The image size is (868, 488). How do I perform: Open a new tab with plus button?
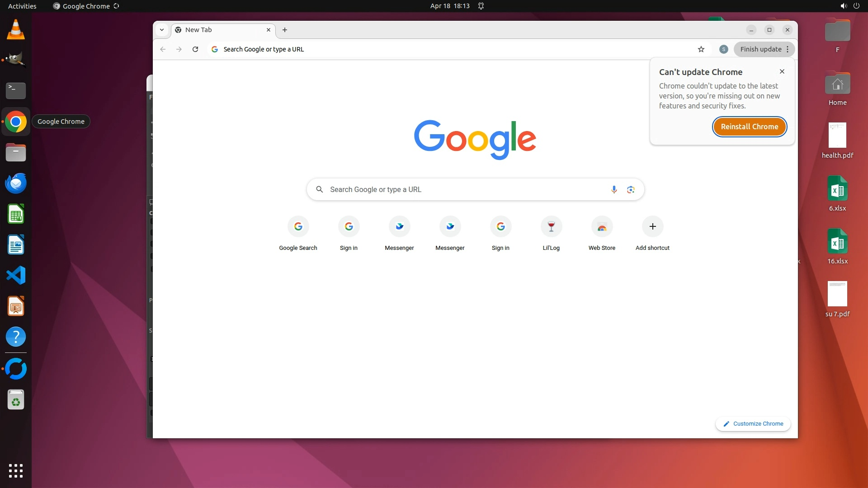(285, 30)
